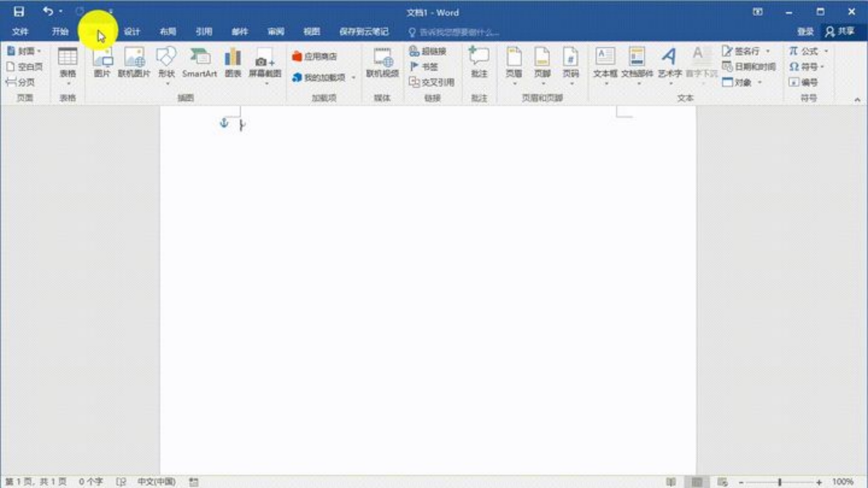Click the Signature Line (签名行) button
Image resolution: width=868 pixels, height=488 pixels.
(741, 51)
